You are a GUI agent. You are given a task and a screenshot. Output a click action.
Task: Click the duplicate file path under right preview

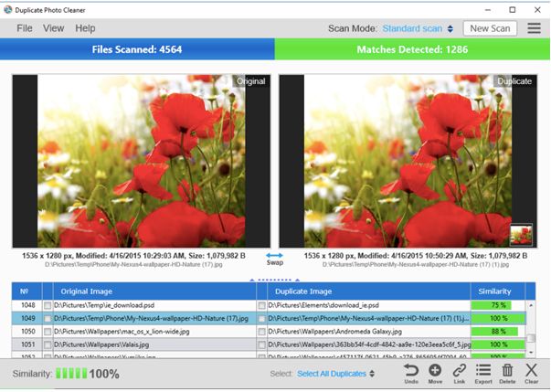click(x=416, y=264)
